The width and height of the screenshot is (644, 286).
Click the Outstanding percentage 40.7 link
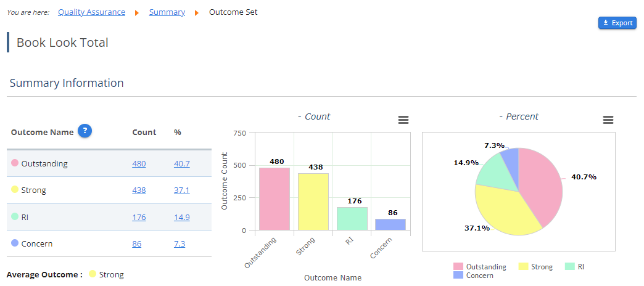pos(182,164)
